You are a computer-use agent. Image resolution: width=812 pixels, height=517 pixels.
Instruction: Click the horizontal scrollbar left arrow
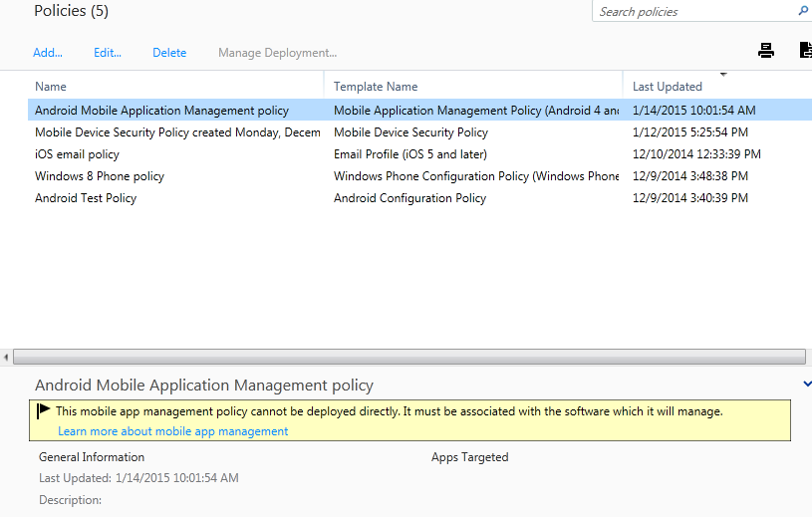tap(6, 357)
